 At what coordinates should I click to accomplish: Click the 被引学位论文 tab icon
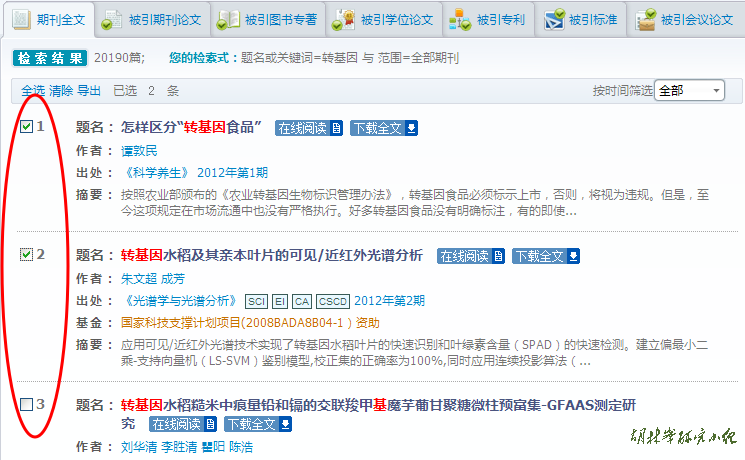click(x=343, y=19)
